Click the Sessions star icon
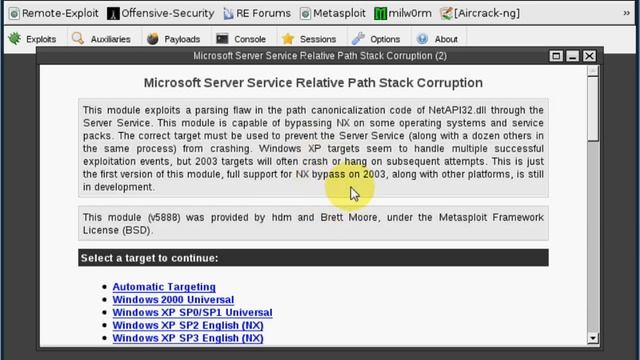 pos(288,39)
